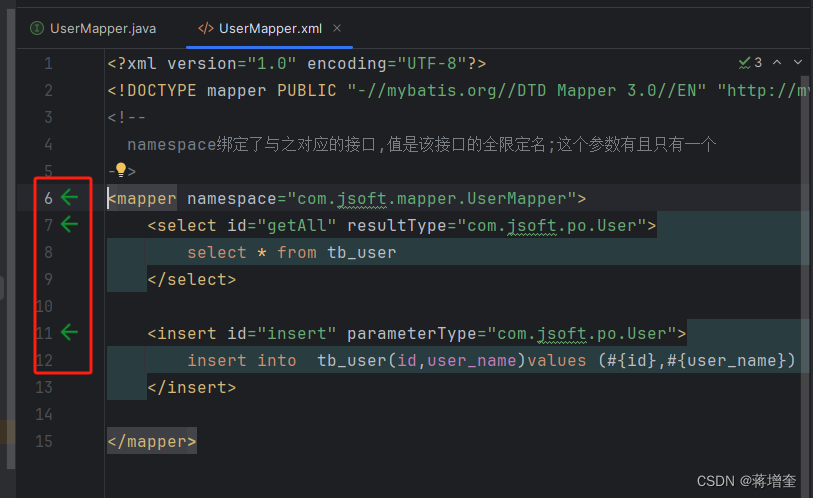Click line number 13 in the gutter
The width and height of the screenshot is (813, 498).
point(44,388)
